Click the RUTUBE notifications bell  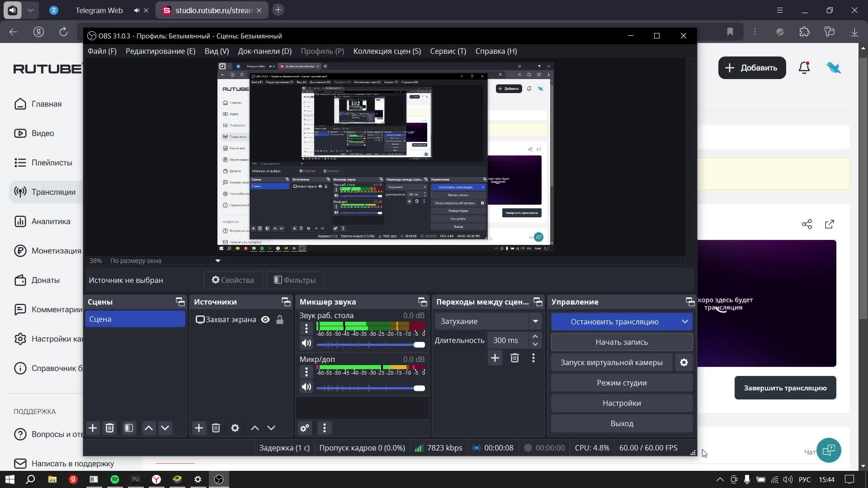pos(804,68)
